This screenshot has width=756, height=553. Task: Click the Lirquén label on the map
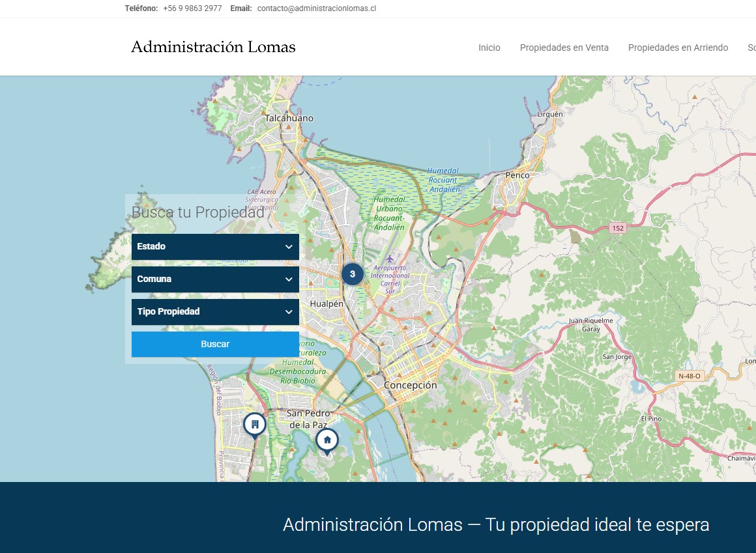[x=550, y=114]
